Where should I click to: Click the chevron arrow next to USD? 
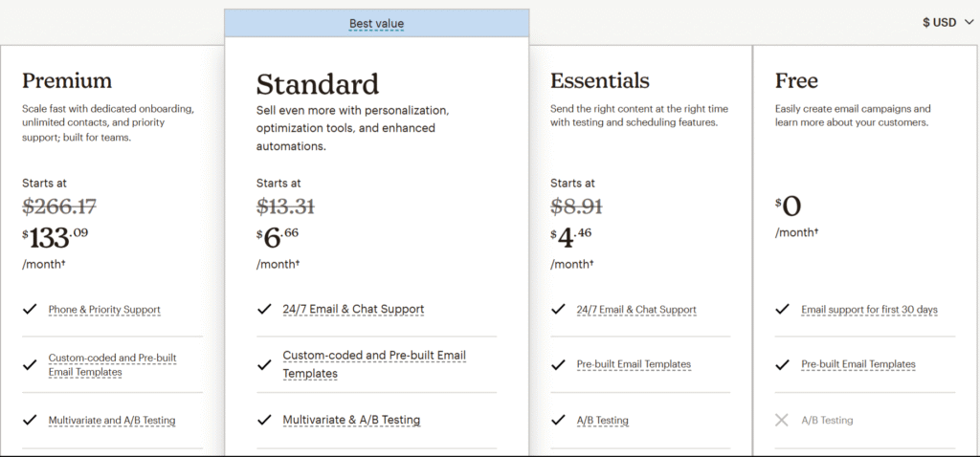(x=969, y=23)
